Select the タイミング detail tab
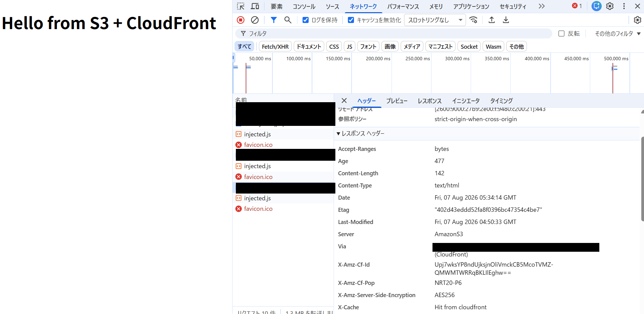The width and height of the screenshot is (644, 314). 501,101
